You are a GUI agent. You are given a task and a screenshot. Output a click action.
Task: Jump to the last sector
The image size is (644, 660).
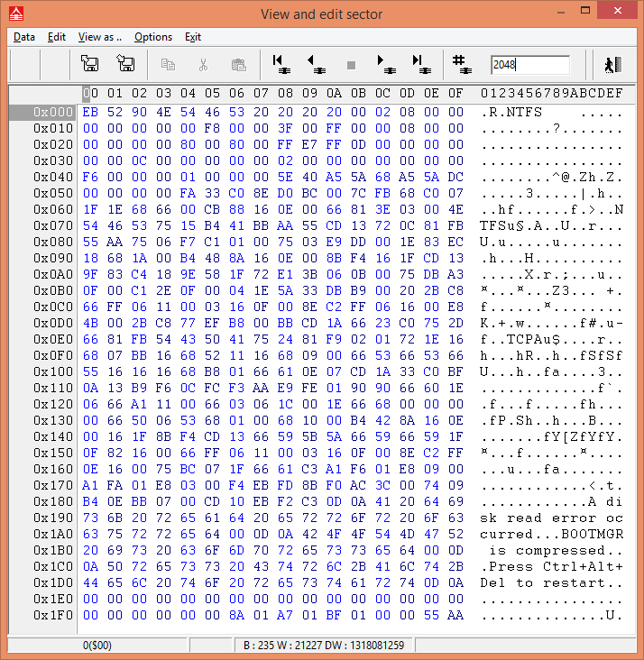pos(421,64)
